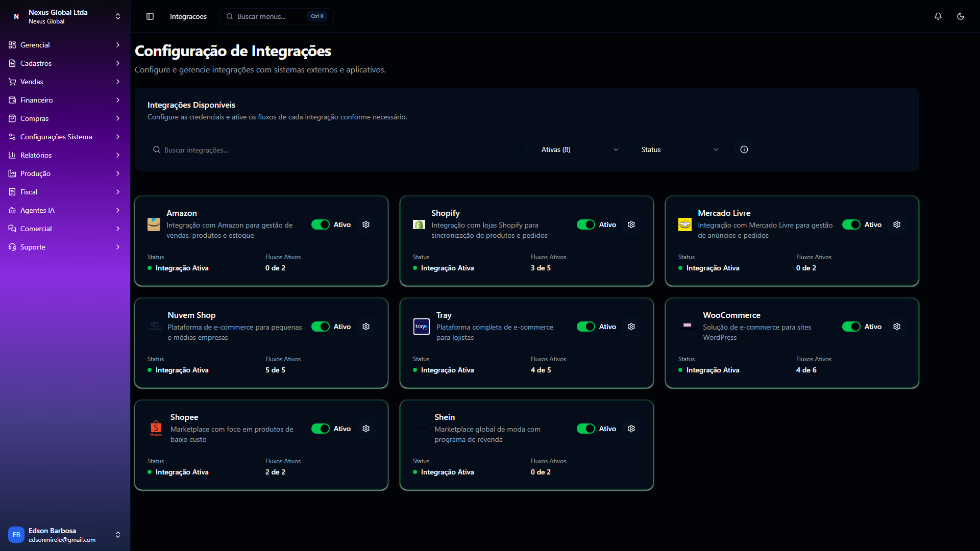
Task: Click the Shopee logo icon
Action: (x=156, y=428)
